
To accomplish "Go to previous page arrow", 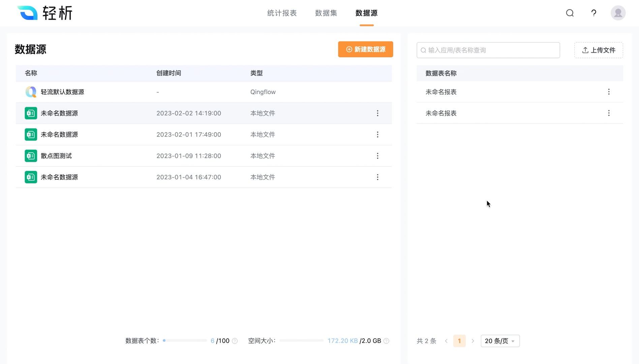I will tap(446, 341).
